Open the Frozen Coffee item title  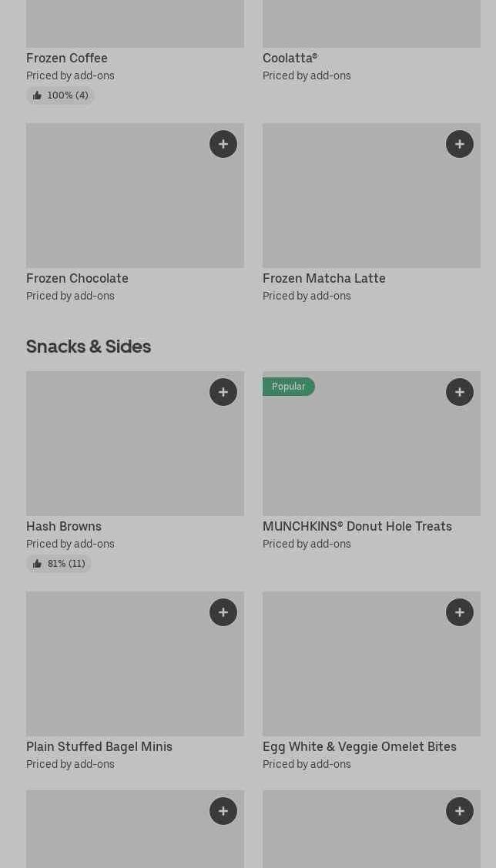(x=67, y=58)
